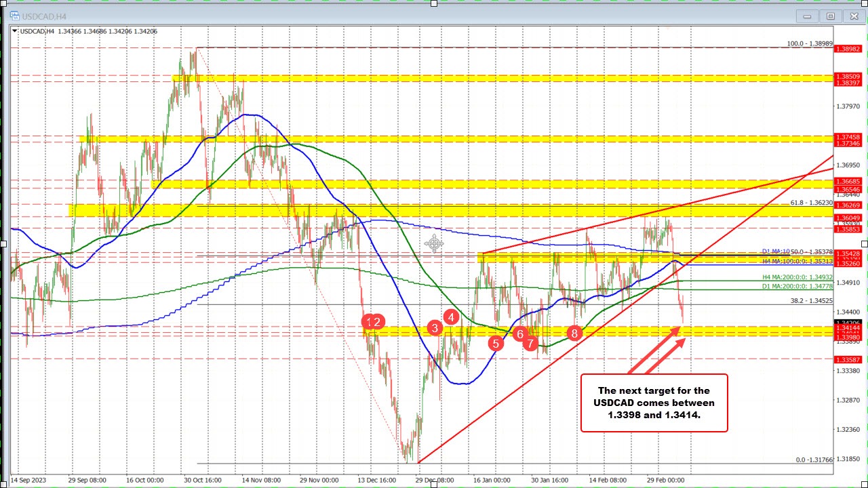Click the 1.32360 price scale value
Image resolution: width=868 pixels, height=488 pixels.
coord(848,430)
